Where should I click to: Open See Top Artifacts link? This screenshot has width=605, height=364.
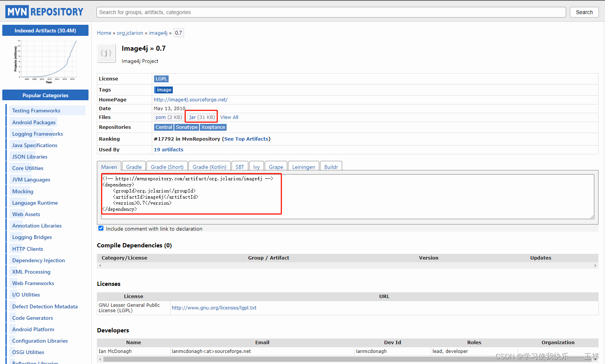246,139
